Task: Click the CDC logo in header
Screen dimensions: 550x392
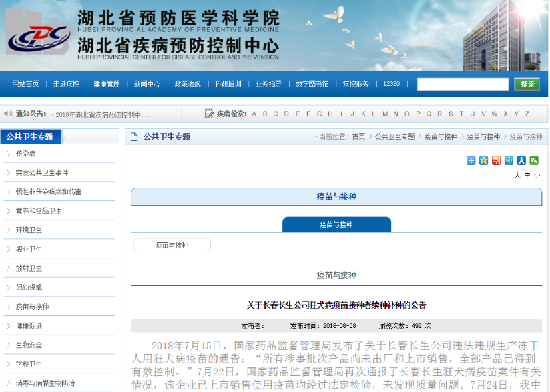Action: click(x=39, y=39)
